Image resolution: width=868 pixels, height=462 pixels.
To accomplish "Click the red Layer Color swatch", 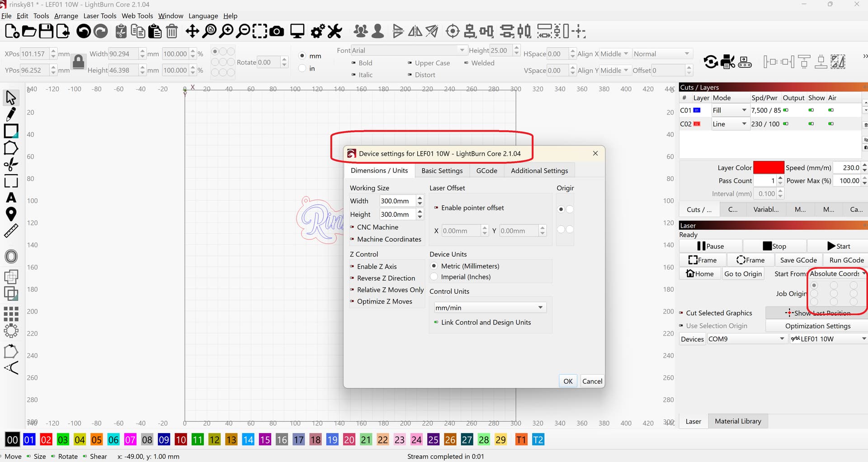I will [769, 167].
